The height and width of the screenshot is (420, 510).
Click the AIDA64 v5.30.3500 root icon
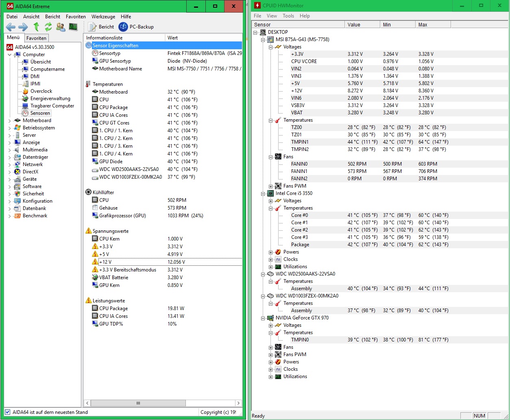[x=10, y=47]
